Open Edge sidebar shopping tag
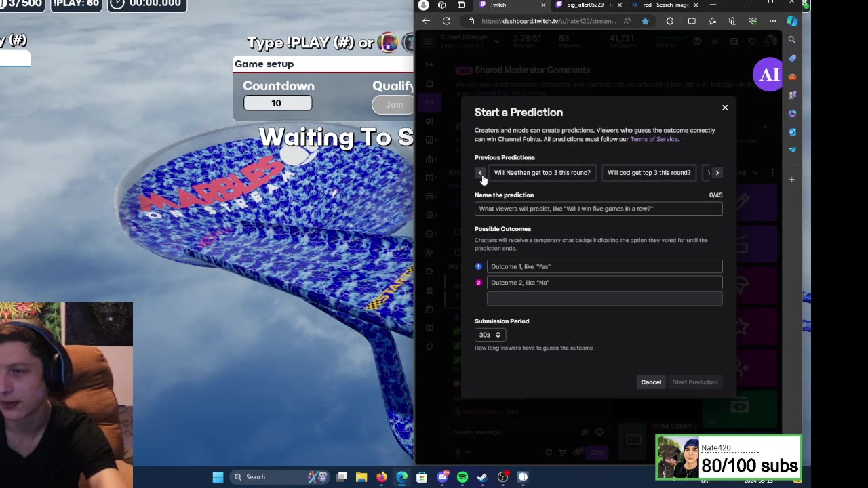 click(x=792, y=58)
